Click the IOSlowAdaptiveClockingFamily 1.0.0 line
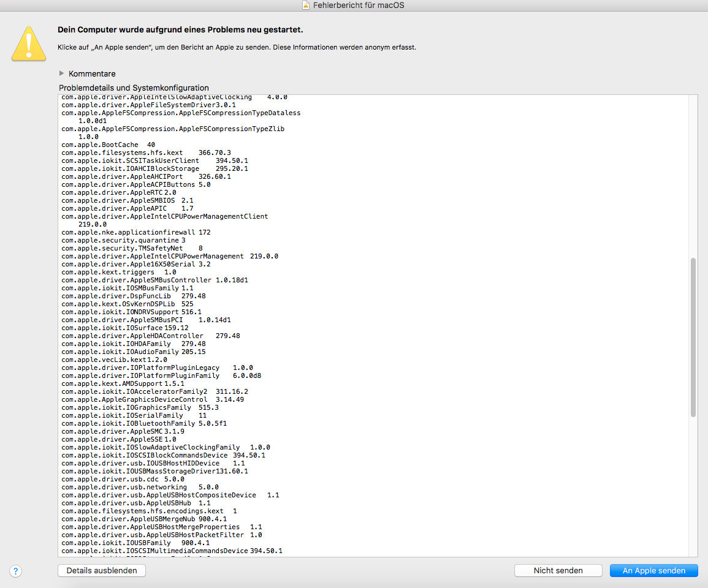 [x=166, y=448]
